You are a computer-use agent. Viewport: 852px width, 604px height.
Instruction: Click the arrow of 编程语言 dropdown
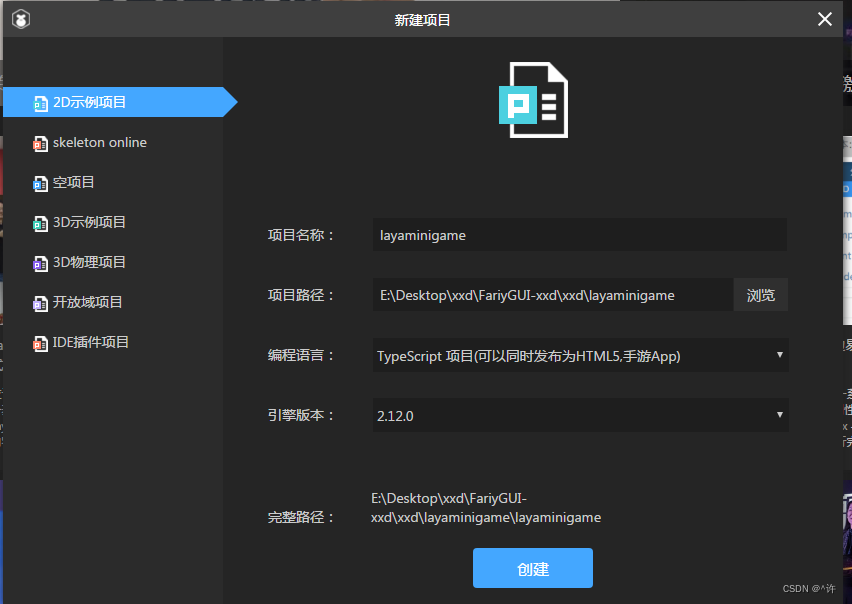(780, 355)
